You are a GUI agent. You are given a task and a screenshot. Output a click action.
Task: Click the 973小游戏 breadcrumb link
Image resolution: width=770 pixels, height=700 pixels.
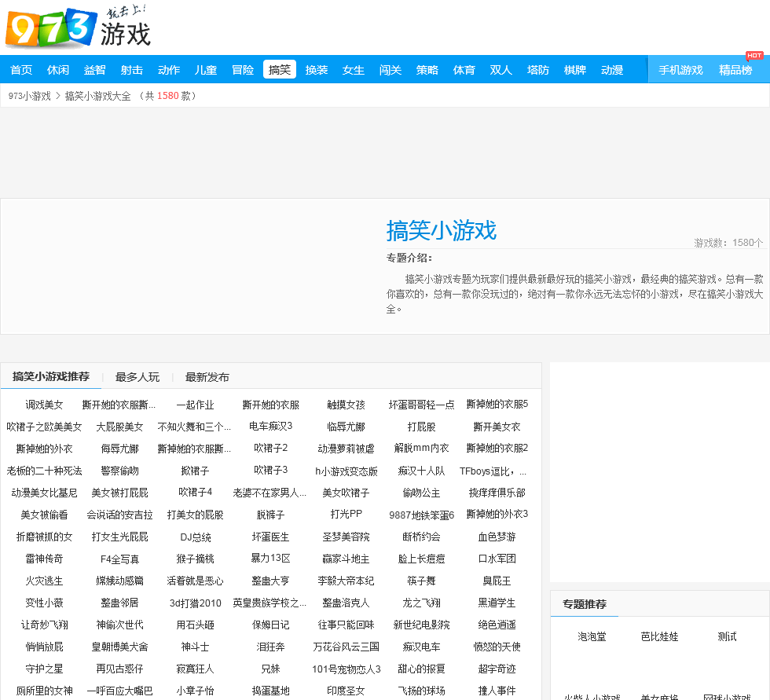pyautogui.click(x=30, y=96)
